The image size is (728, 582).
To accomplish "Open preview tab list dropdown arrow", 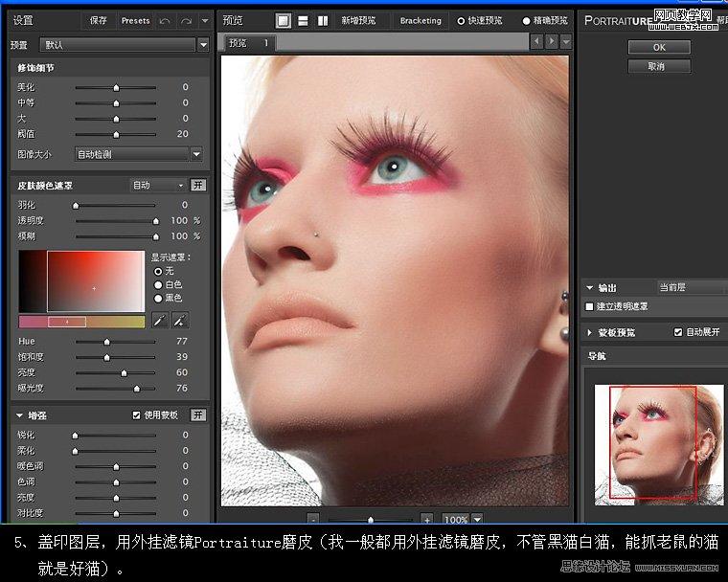I will pyautogui.click(x=566, y=42).
